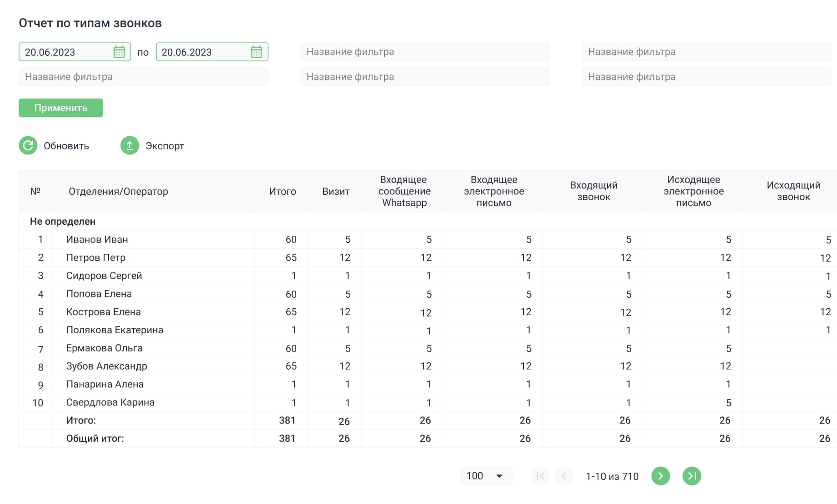Select operator Панарина Алена
This screenshot has width=837, height=504.
(105, 384)
